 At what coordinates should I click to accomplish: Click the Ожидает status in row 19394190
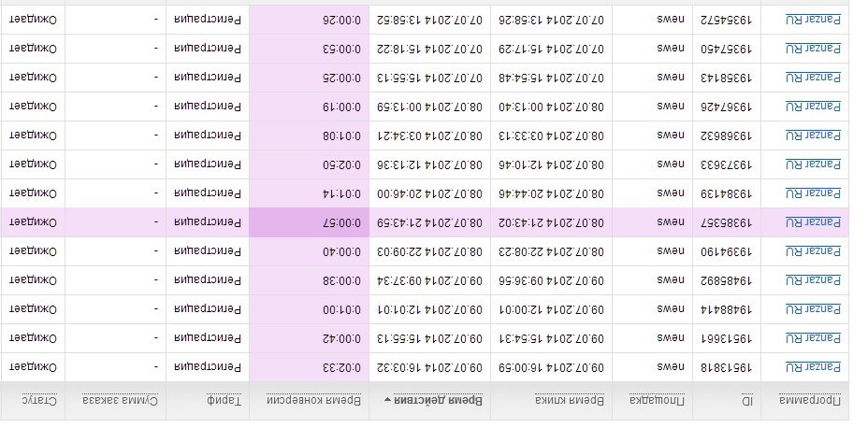click(34, 251)
